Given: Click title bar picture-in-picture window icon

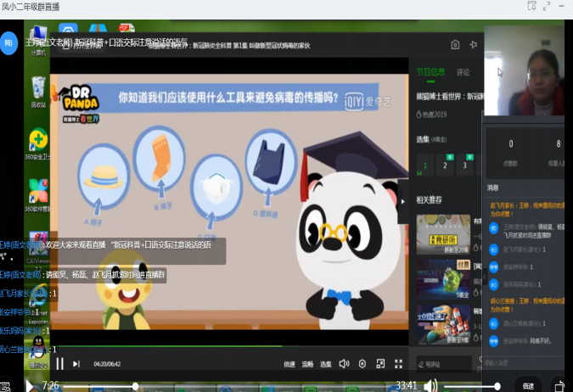Looking at the screenshot, I should (x=531, y=6).
